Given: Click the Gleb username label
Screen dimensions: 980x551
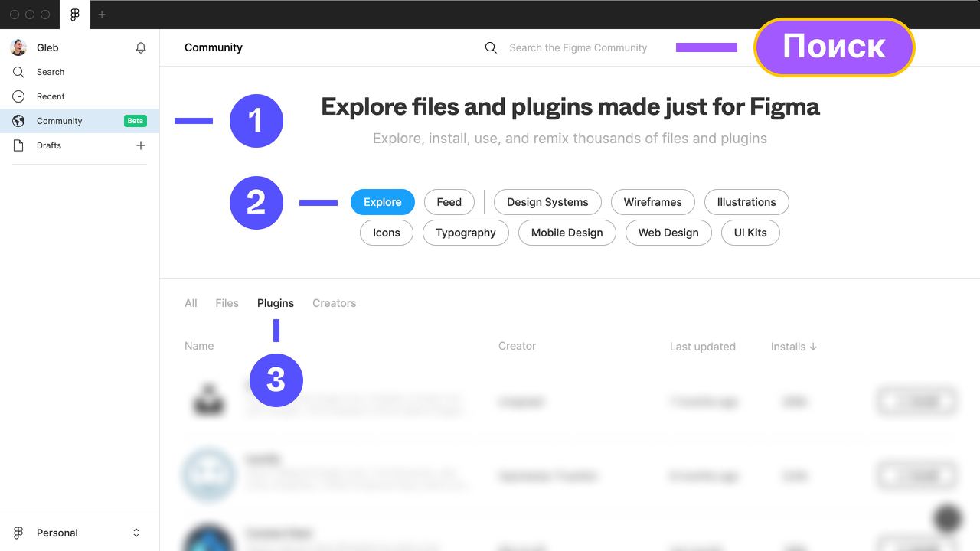Looking at the screenshot, I should pos(47,47).
